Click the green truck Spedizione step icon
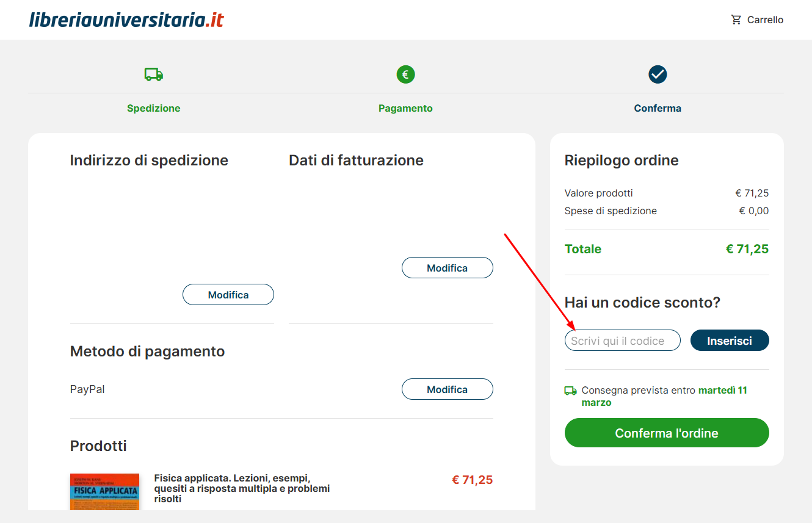 (153, 74)
